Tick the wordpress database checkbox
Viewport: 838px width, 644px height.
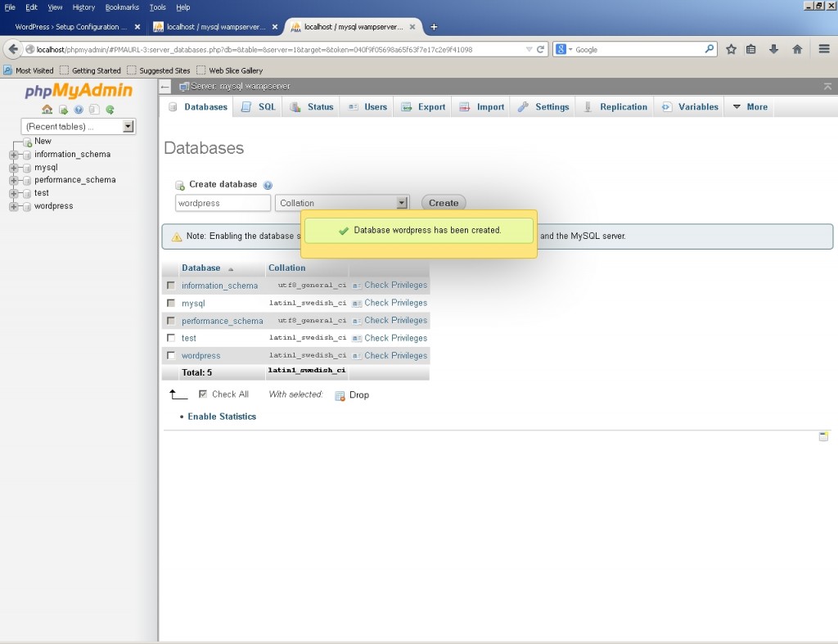[170, 355]
